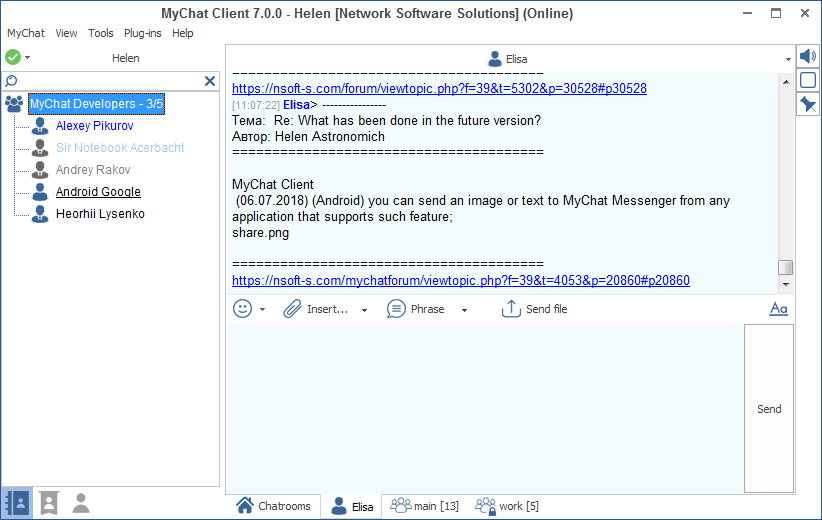This screenshot has height=520, width=822.
Task: Switch to the work [5] tab
Action: 507,506
